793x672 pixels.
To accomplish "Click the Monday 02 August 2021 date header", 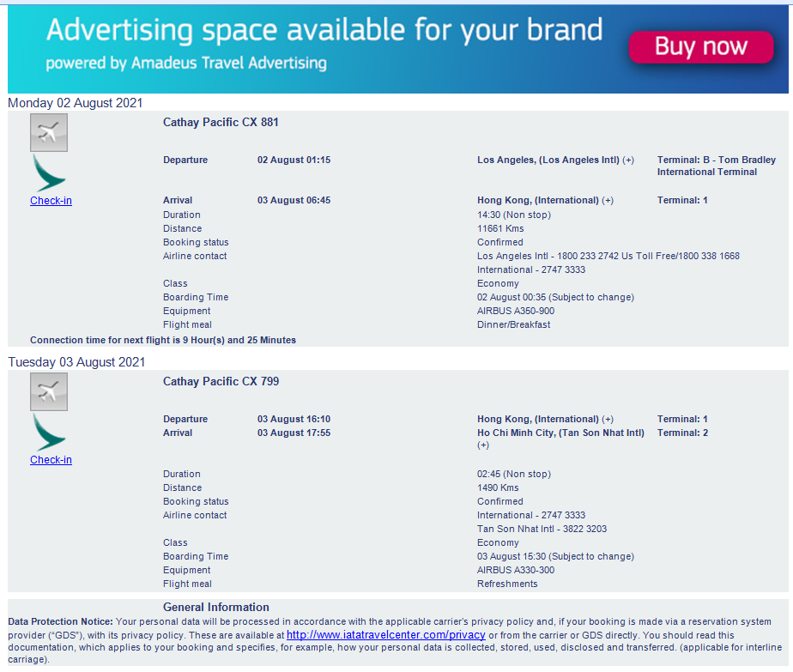I will [x=76, y=103].
